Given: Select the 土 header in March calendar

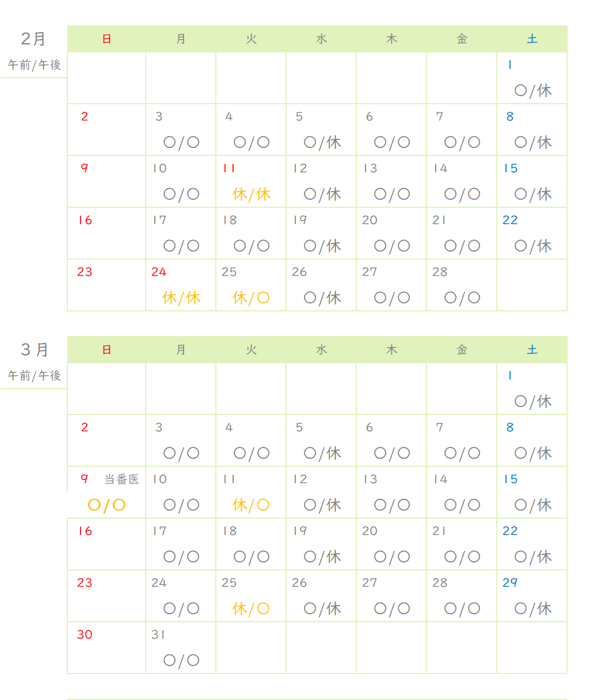Looking at the screenshot, I should click(x=532, y=349).
